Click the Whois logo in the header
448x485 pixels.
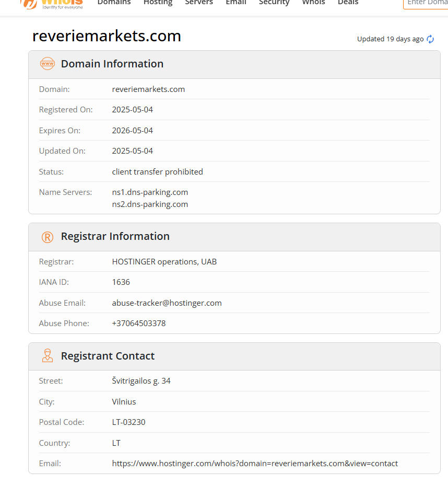click(x=52, y=3)
